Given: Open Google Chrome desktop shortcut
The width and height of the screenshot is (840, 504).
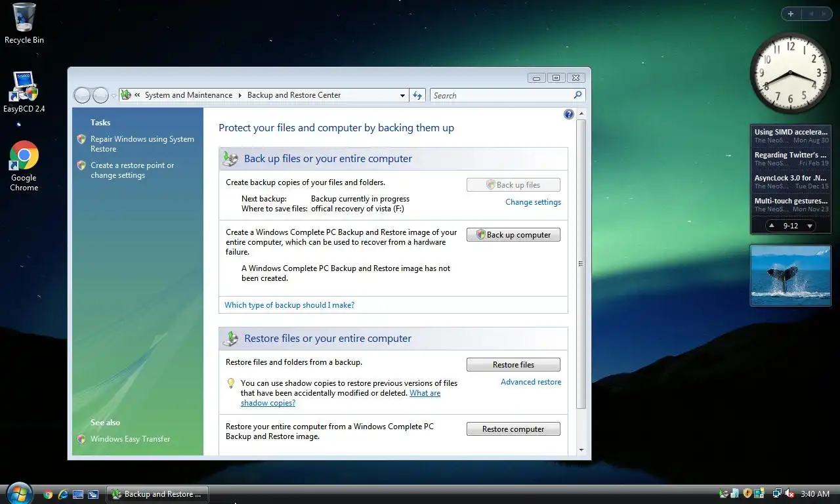Looking at the screenshot, I should [24, 165].
